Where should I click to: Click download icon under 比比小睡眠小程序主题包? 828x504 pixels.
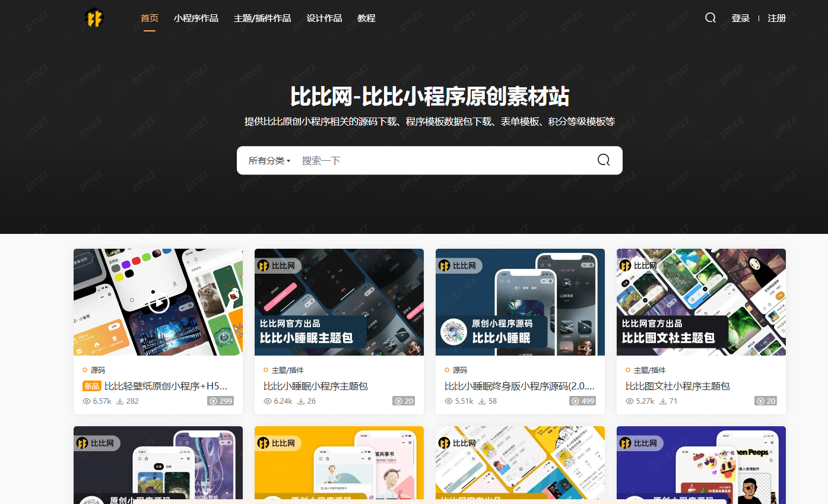click(x=301, y=401)
